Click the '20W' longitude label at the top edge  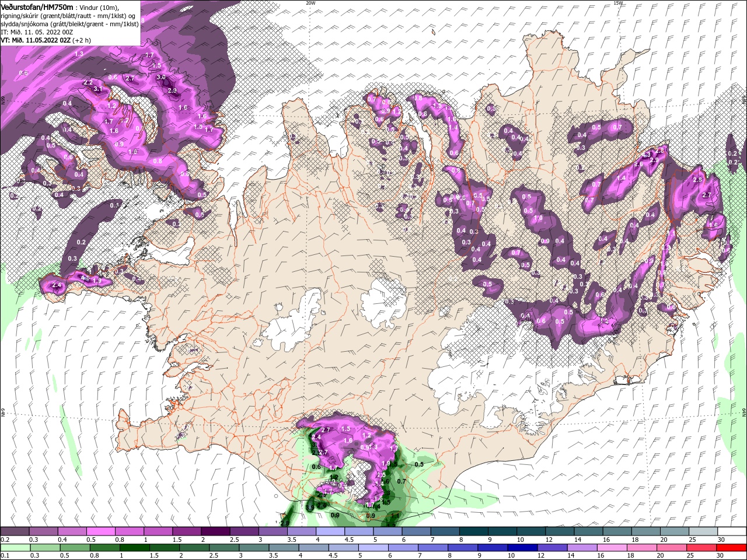click(x=310, y=3)
